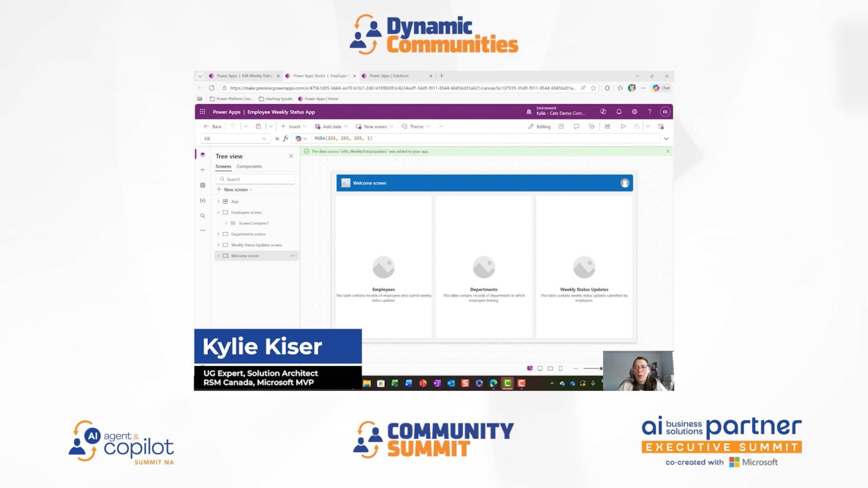Select the Insert (+) icon in left rail
Screen dimensions: 868x488
click(x=202, y=170)
